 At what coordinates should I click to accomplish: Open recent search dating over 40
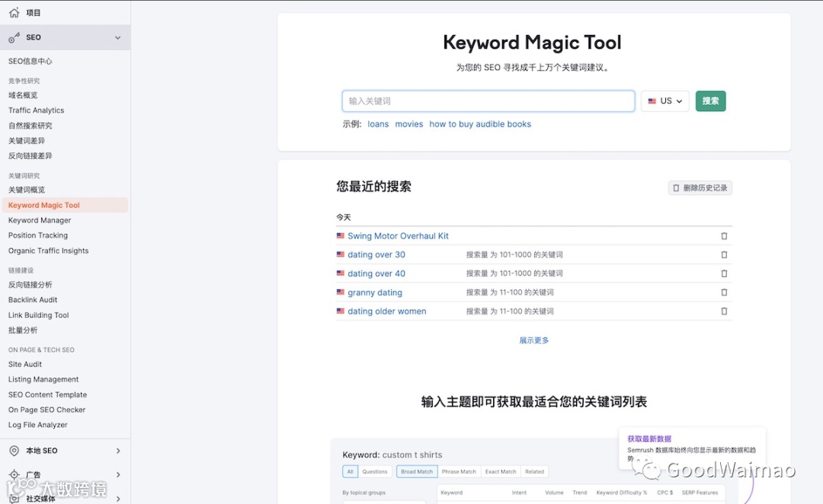pyautogui.click(x=376, y=273)
